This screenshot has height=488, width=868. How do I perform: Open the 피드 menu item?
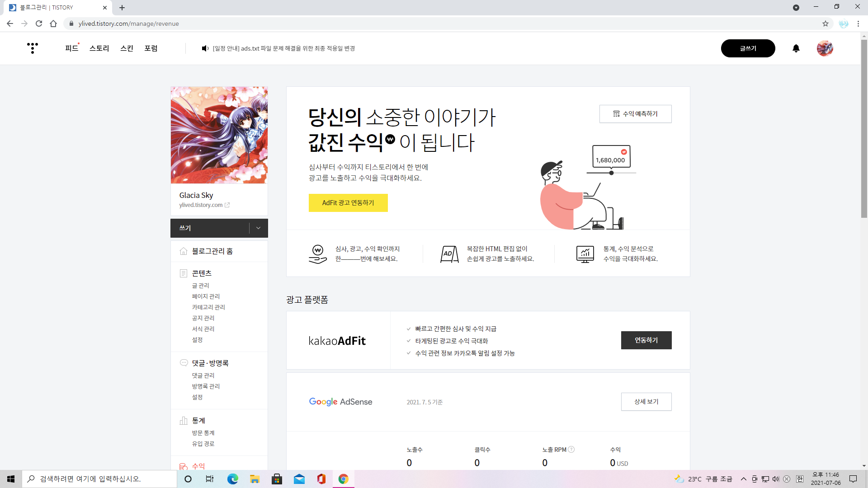click(x=71, y=48)
